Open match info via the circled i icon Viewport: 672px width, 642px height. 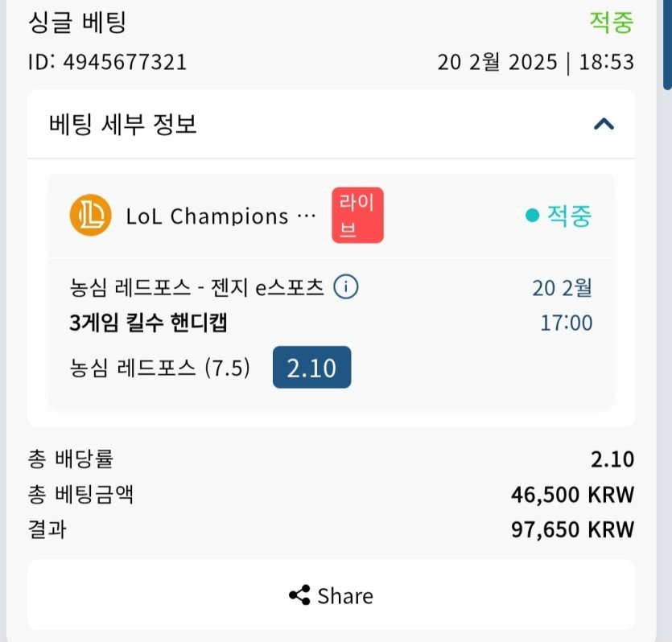tap(346, 286)
